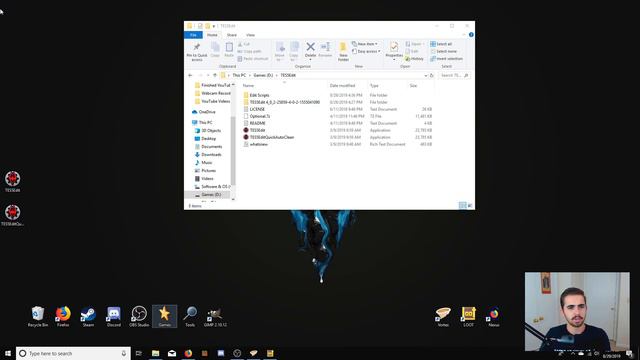Select Documents in the navigation pane
The width and height of the screenshot is (640, 360).
click(x=211, y=147)
